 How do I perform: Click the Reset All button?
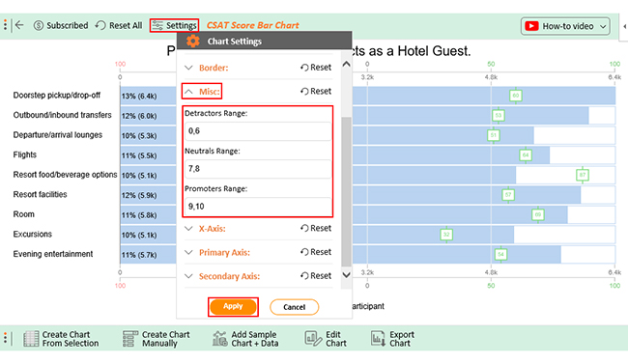pyautogui.click(x=119, y=26)
